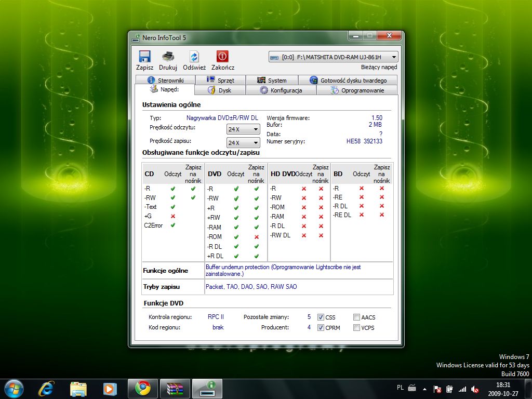Image resolution: width=532 pixels, height=399 pixels.
Task: Click the HD DVD column header
Action: click(x=283, y=174)
